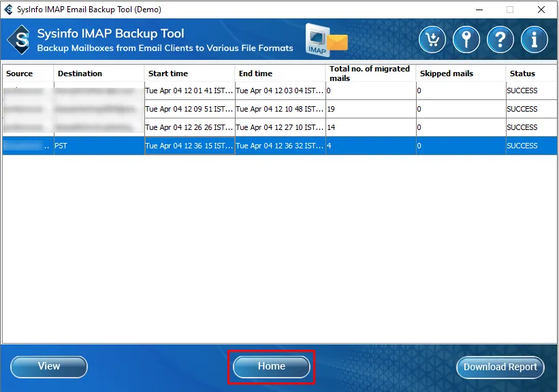Open the key activation icon
The height and width of the screenshot is (392, 559).
click(466, 40)
